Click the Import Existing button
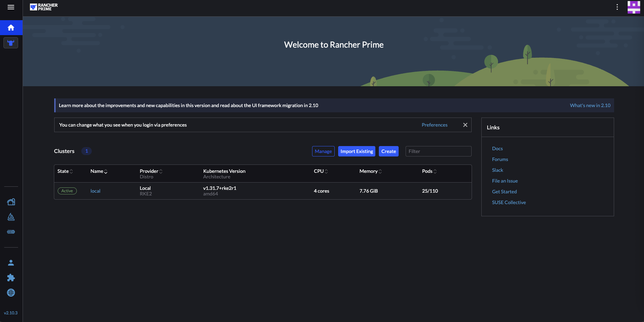The image size is (644, 322). tap(357, 151)
